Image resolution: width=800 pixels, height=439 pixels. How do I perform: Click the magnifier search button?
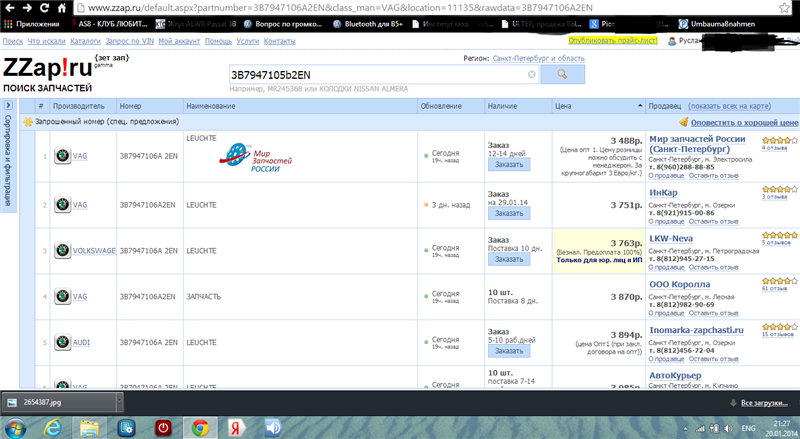coord(562,75)
